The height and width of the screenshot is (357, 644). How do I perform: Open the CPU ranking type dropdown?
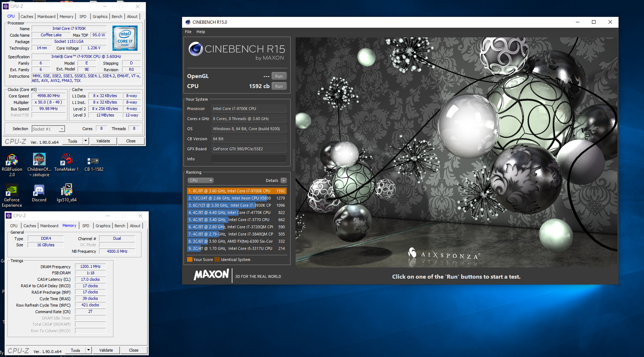pos(200,180)
